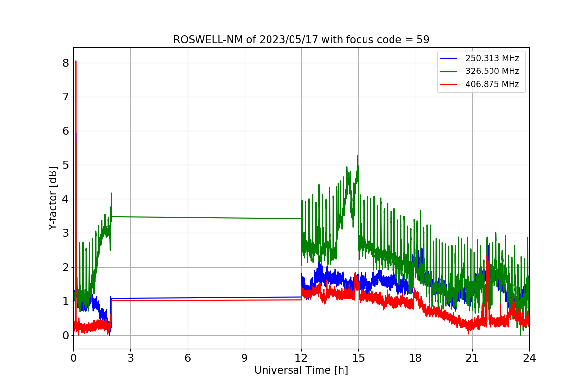This screenshot has height=392, width=588.
Task: Click x-axis tick label 12
Action: pyautogui.click(x=301, y=358)
